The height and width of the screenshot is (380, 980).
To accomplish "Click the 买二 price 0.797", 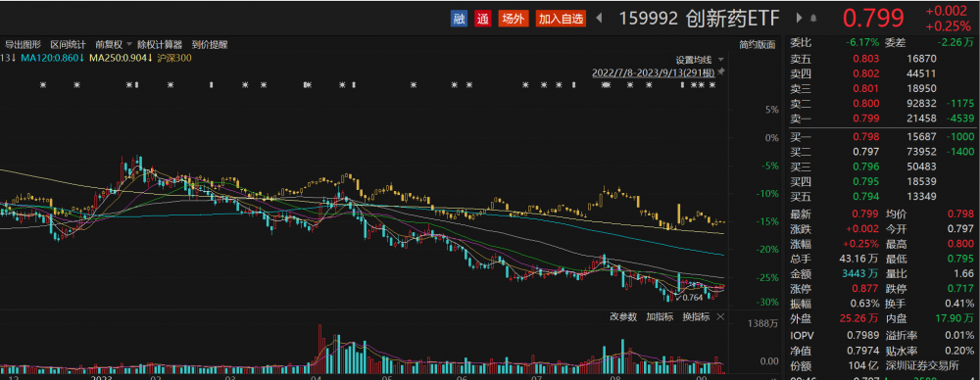I will tap(867, 152).
